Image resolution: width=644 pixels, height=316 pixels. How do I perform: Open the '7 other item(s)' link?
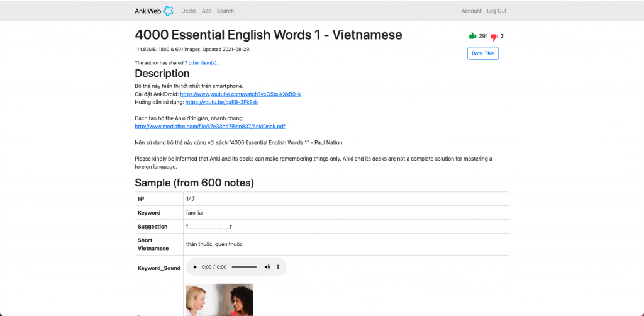201,64
